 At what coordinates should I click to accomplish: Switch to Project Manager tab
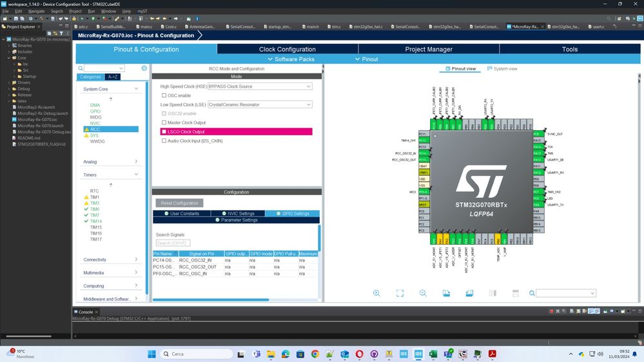point(429,49)
